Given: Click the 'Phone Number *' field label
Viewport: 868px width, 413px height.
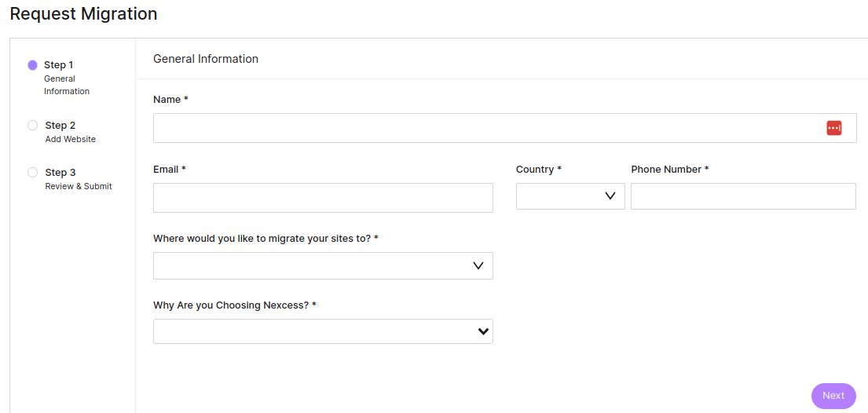Looking at the screenshot, I should 669,170.
